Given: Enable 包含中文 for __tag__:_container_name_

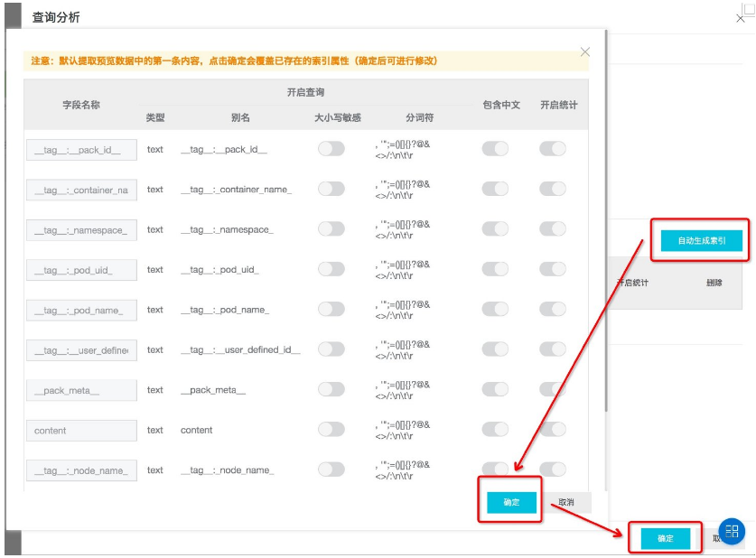Looking at the screenshot, I should point(495,189).
